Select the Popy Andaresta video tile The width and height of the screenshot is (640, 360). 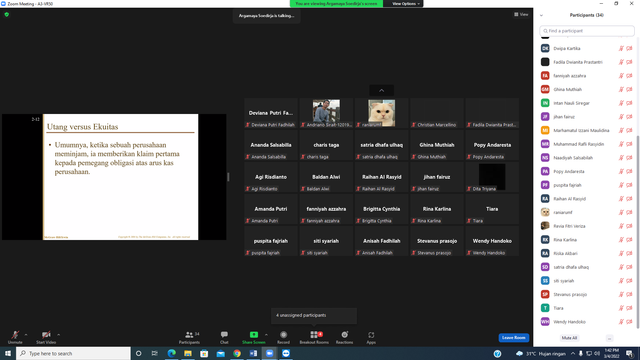click(x=492, y=145)
